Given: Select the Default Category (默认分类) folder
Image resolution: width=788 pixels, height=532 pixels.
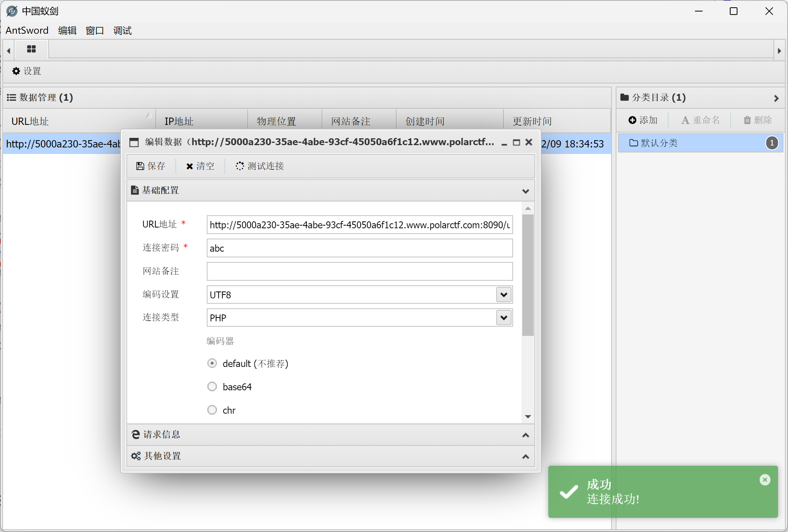Looking at the screenshot, I should [x=659, y=143].
